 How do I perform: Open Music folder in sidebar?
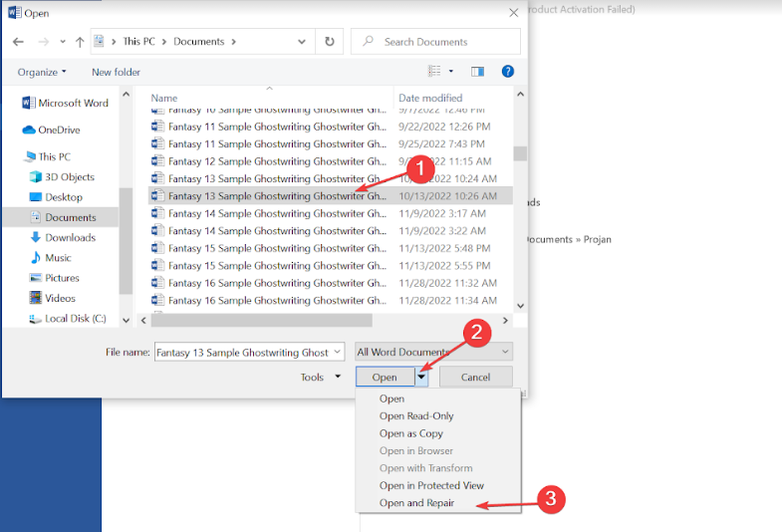[51, 258]
